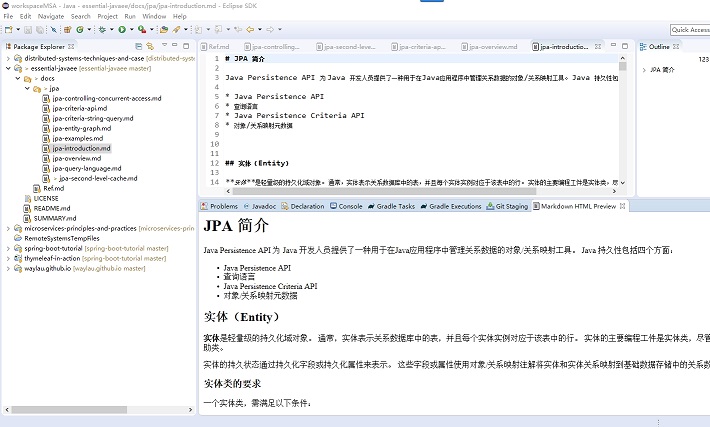Expand the spring-boot-tutorial project

pyautogui.click(x=8, y=248)
